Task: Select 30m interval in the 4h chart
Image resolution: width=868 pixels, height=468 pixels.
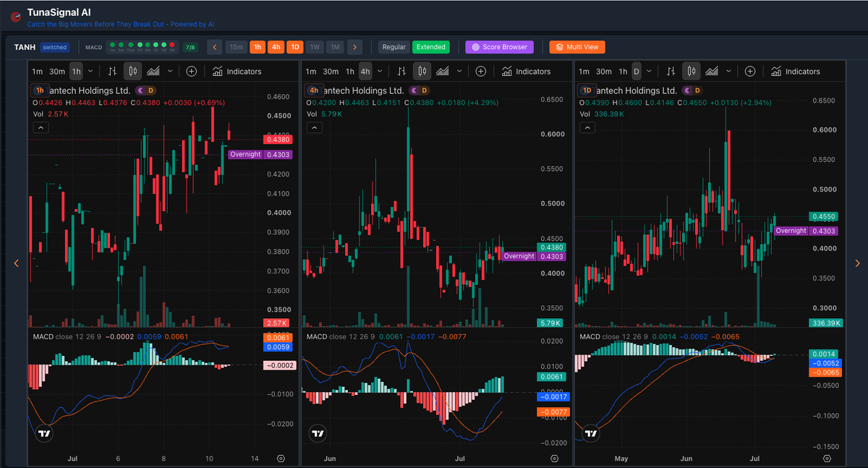Action: pos(331,71)
